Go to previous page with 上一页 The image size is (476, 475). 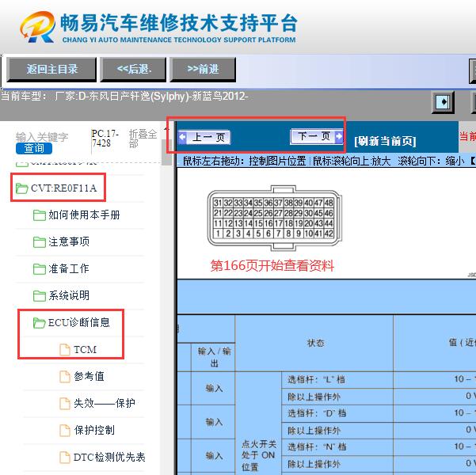(x=204, y=137)
